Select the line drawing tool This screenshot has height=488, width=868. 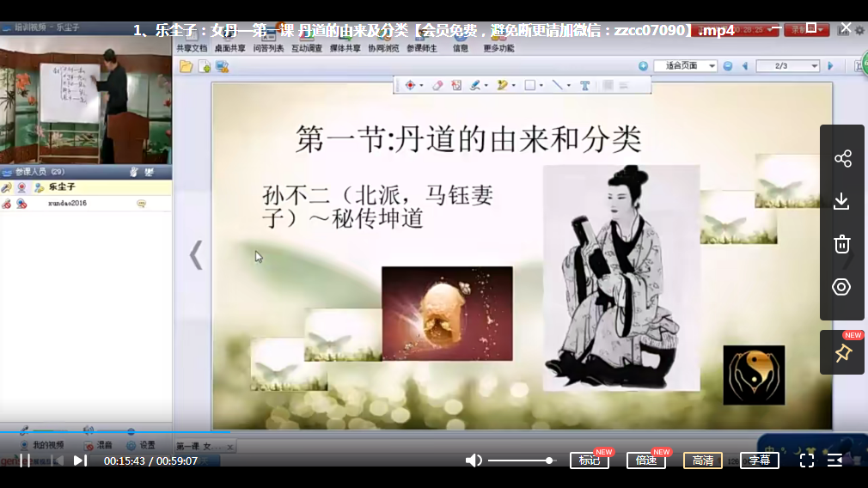pyautogui.click(x=558, y=85)
